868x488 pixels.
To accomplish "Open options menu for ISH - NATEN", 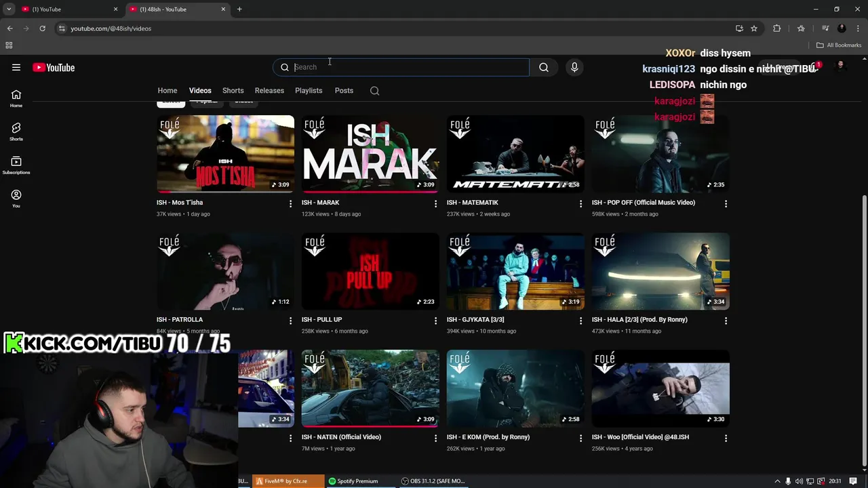I will click(x=435, y=438).
